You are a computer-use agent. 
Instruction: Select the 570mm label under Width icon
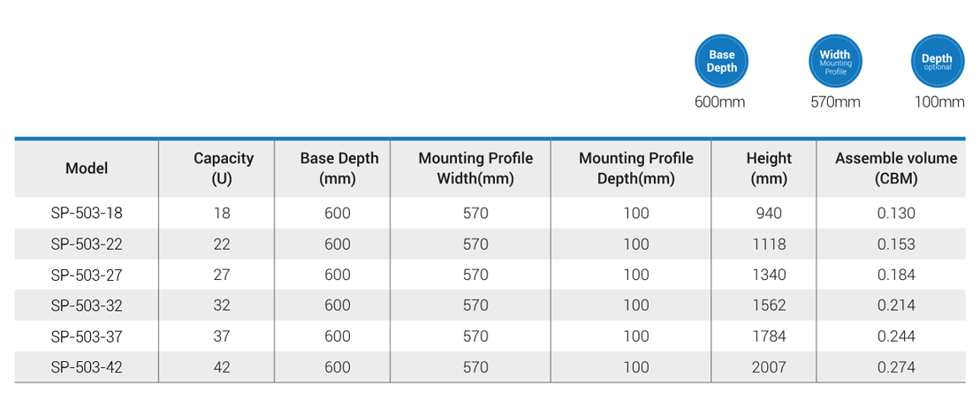coord(836,102)
